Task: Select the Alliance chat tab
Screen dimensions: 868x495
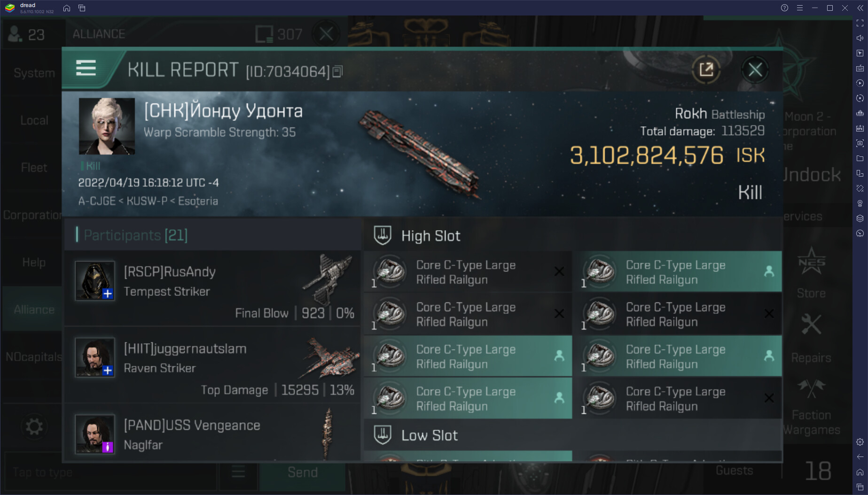Action: [x=34, y=309]
